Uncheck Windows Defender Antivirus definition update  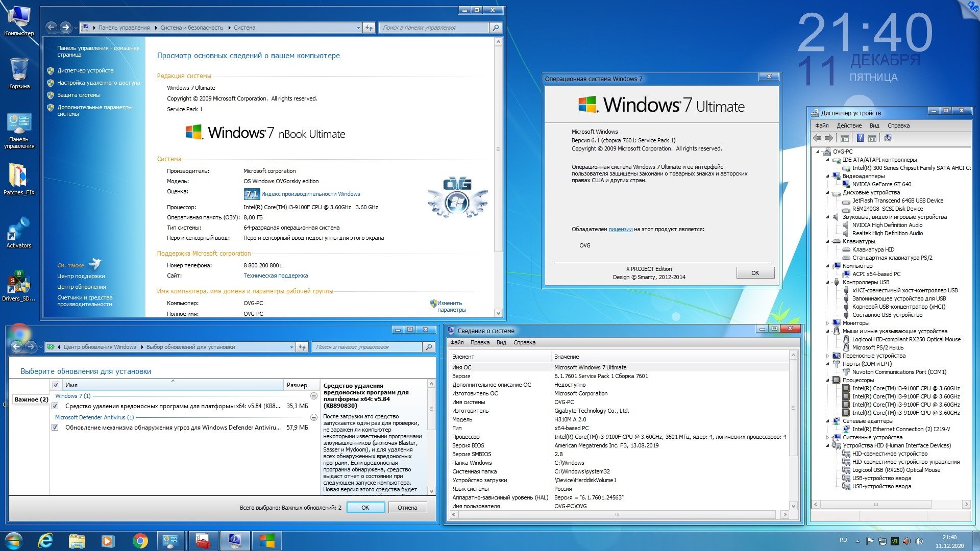[55, 428]
